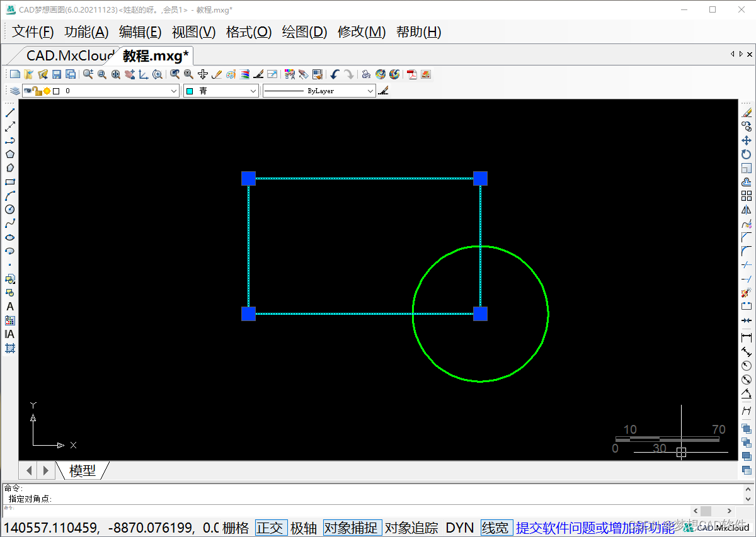Click the Move tool in right toolbar
Viewport: 756px width, 537px height.
747,140
